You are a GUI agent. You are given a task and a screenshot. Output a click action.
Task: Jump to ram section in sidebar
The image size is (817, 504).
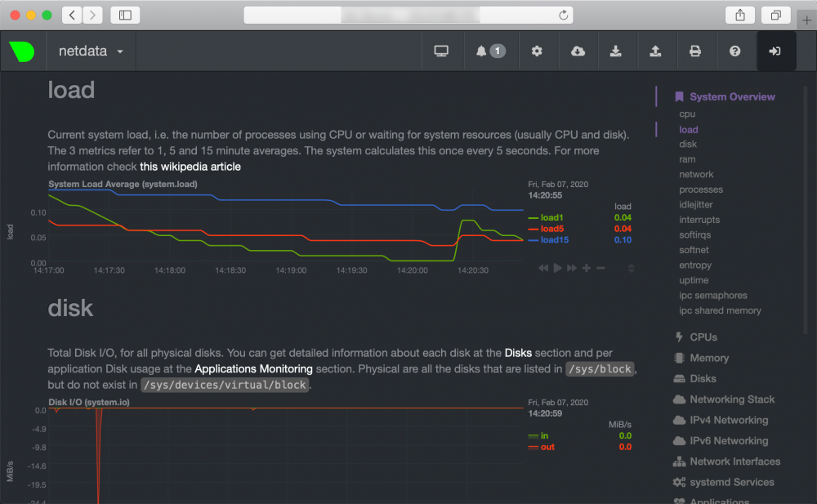tap(687, 159)
